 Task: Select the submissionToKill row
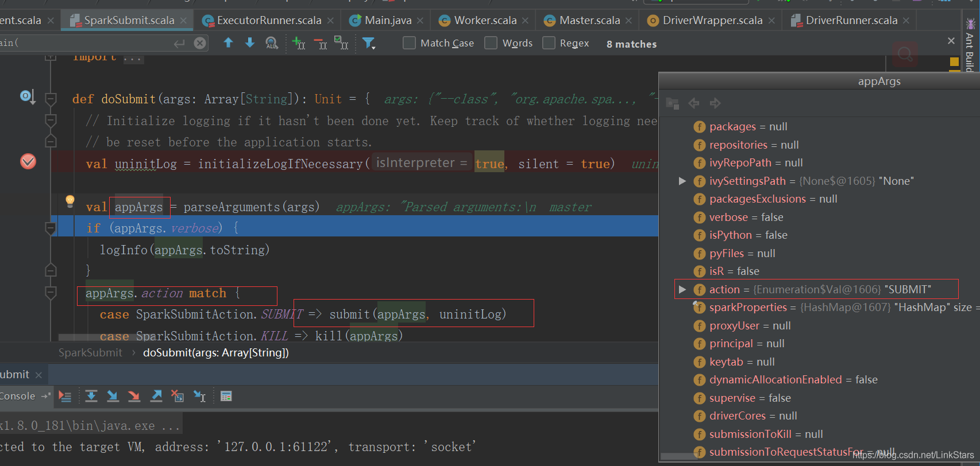pos(820,434)
